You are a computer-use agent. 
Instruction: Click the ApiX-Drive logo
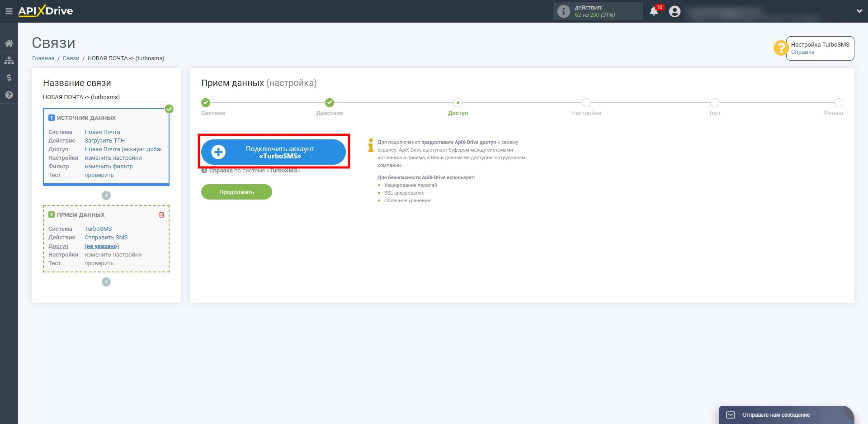(45, 11)
